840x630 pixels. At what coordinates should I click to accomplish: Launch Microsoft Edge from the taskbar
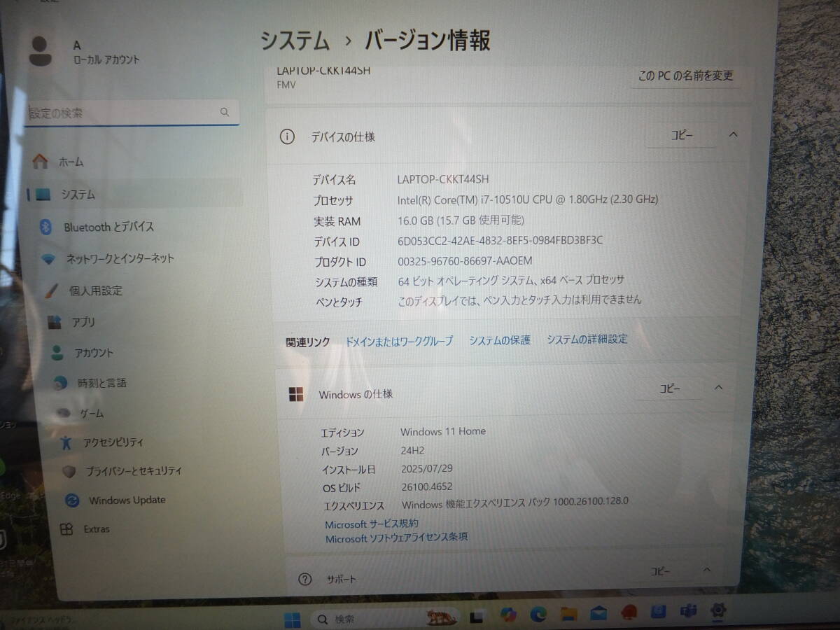click(538, 615)
